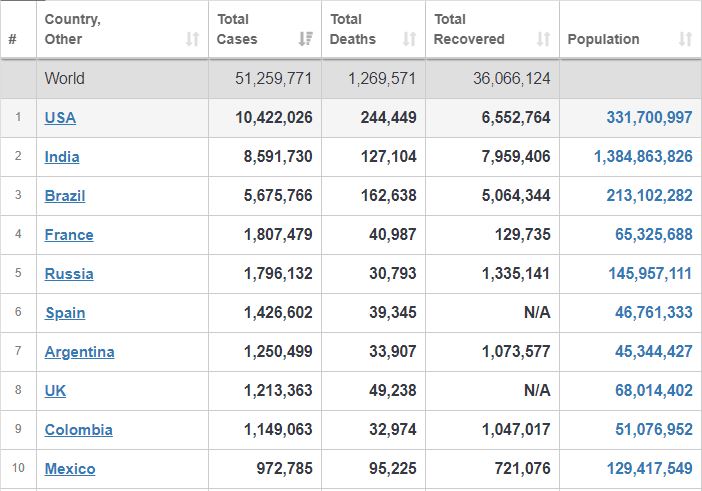Screen dimensions: 702x491
Task: View Argentina country page
Action: (x=80, y=352)
